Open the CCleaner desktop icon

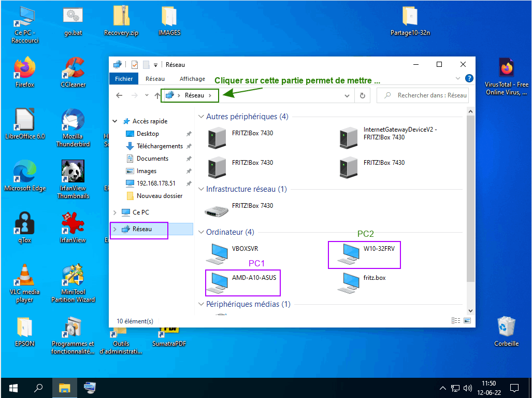pyautogui.click(x=73, y=72)
